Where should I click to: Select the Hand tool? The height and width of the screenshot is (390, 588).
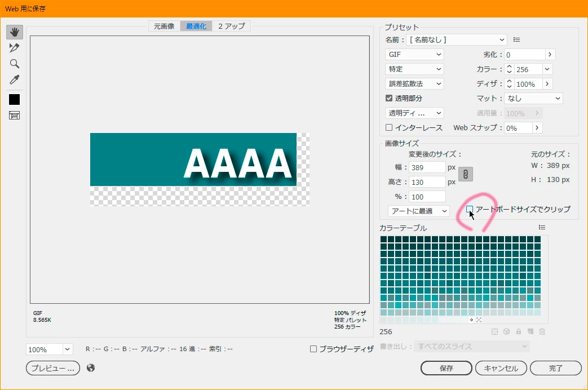[x=14, y=32]
